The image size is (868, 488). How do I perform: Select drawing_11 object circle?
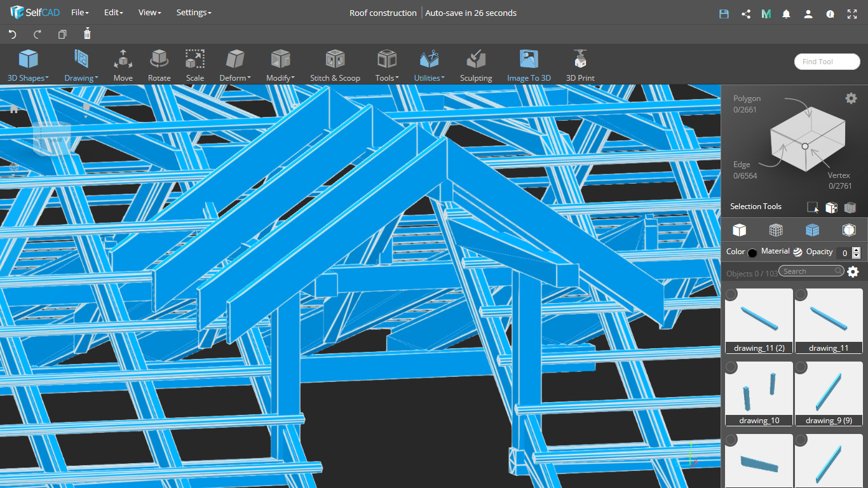tap(801, 295)
